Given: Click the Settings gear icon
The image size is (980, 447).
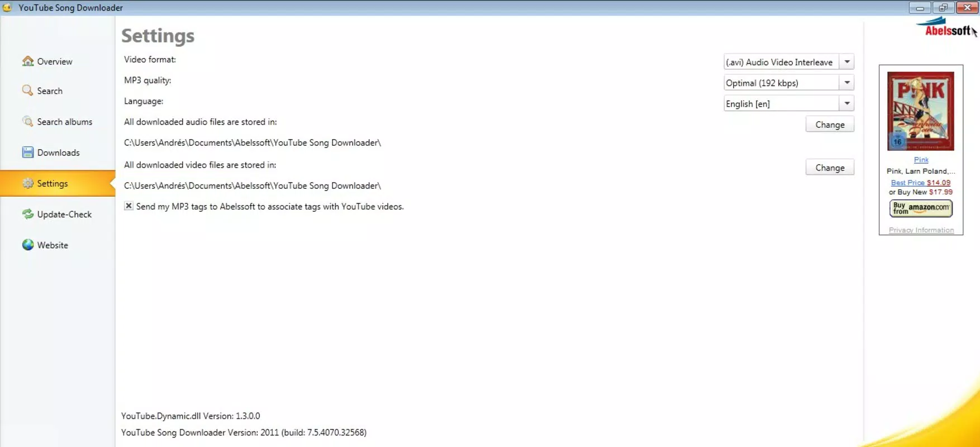Looking at the screenshot, I should coord(28,183).
